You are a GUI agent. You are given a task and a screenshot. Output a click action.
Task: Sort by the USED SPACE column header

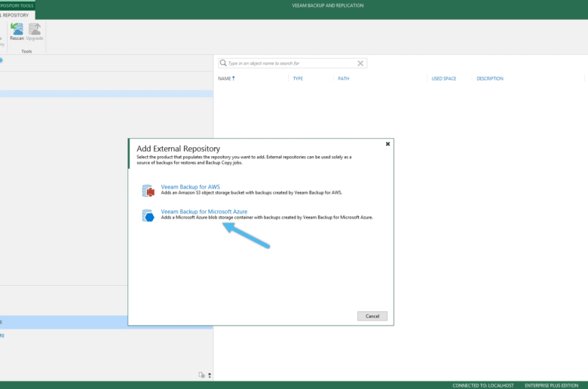pos(443,78)
